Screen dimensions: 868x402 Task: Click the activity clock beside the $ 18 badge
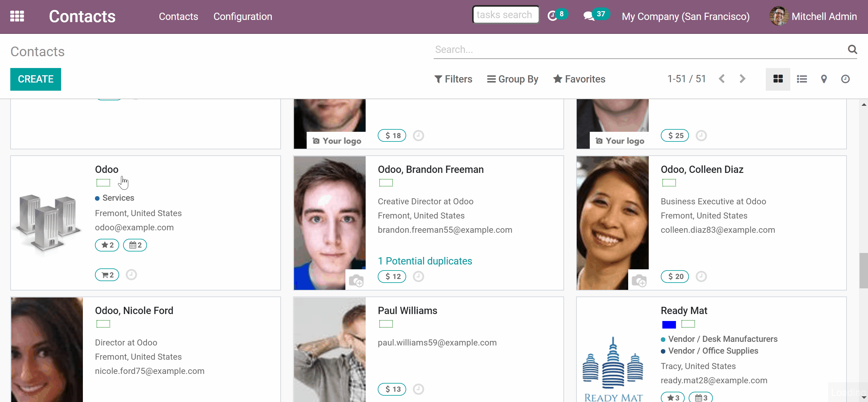418,136
